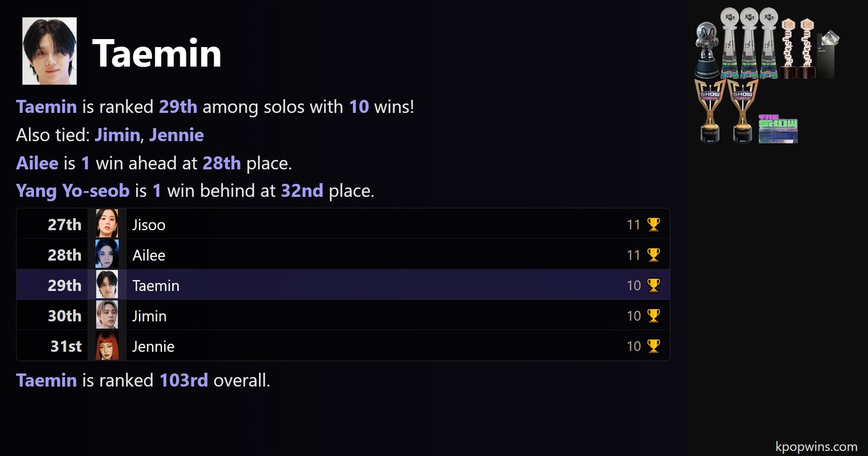Open the Yang Yo-seob link
This screenshot has height=456, width=868.
click(x=72, y=192)
